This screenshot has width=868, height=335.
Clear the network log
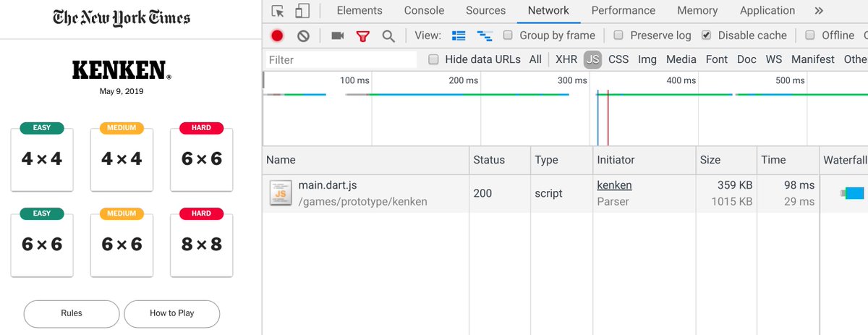coord(303,35)
